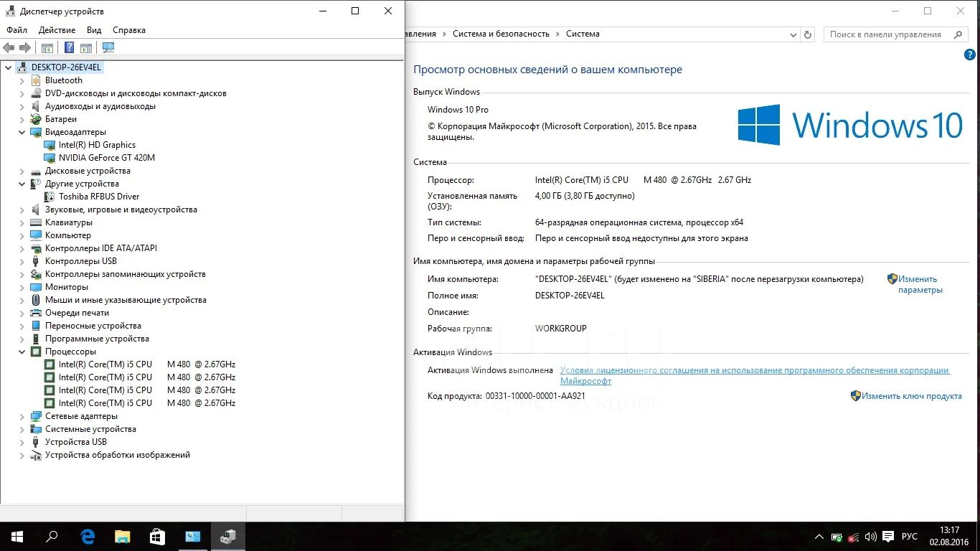Go back using the Device Manager toolbar arrow
The height and width of the screenshot is (551, 980).
click(x=9, y=48)
